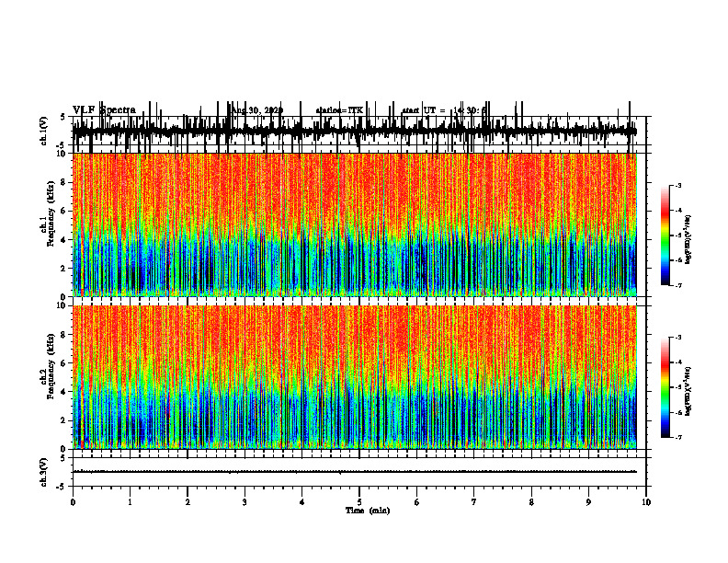Viewport: 728px width, 563px height.
Task: Click the "2" tick on the time axis
Action: click(x=188, y=502)
